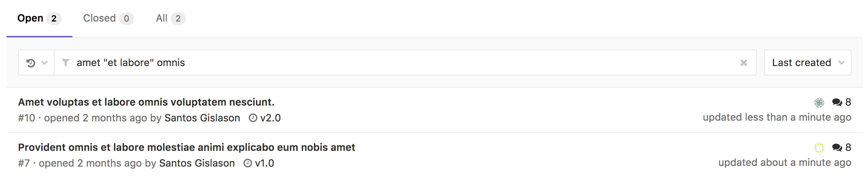Open the v2.0 milestone link
Screen dimensions: 868x181
coord(265,118)
